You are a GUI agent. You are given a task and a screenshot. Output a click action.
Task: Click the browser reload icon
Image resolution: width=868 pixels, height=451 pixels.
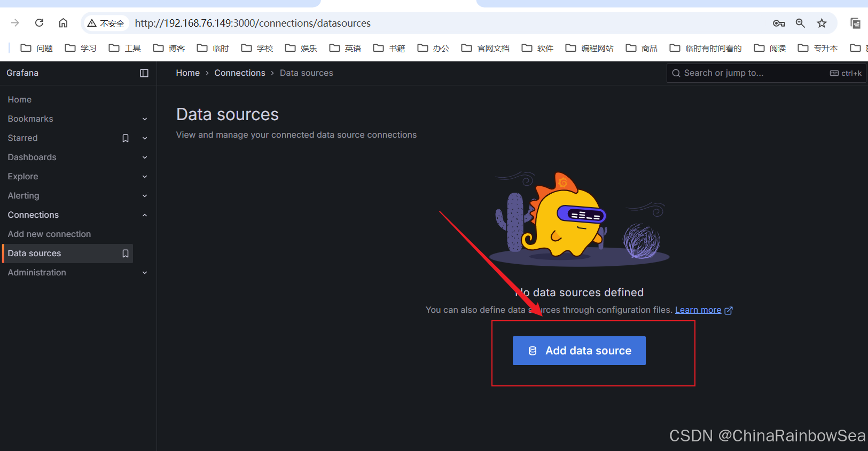(x=39, y=23)
